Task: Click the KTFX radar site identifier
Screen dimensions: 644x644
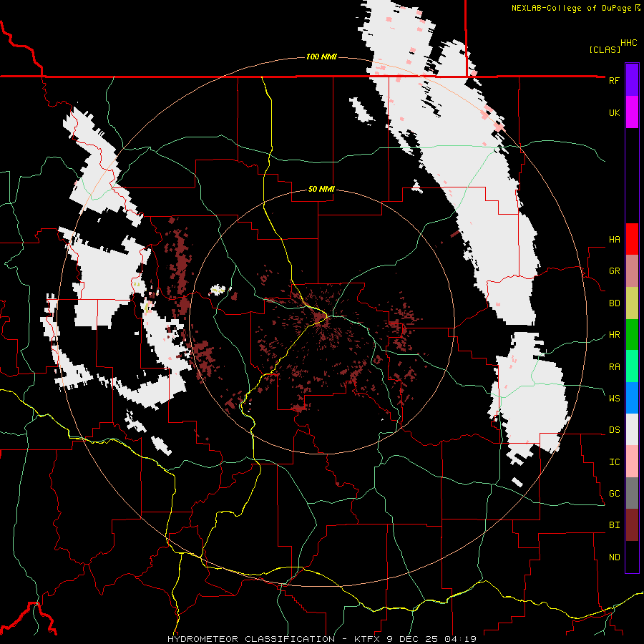Action: (369, 639)
